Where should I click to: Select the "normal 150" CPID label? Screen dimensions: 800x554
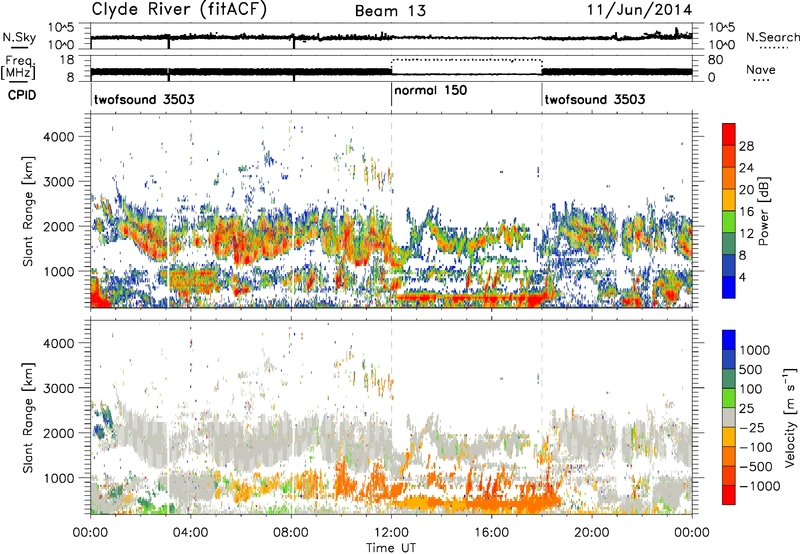[x=431, y=90]
